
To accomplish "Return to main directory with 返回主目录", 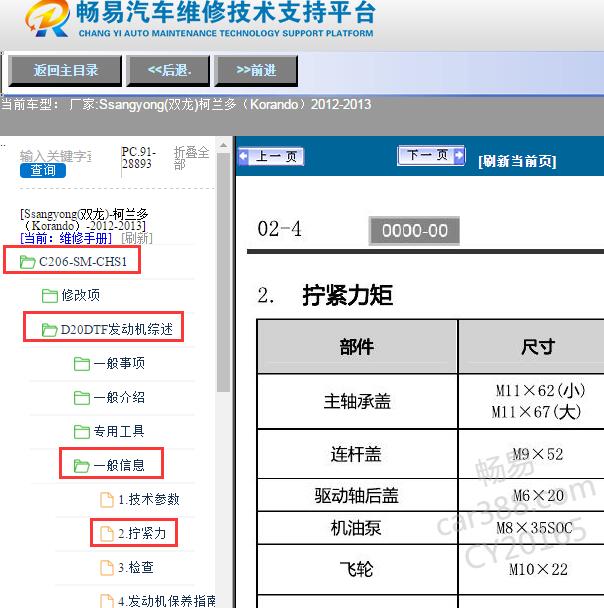I will click(x=65, y=71).
